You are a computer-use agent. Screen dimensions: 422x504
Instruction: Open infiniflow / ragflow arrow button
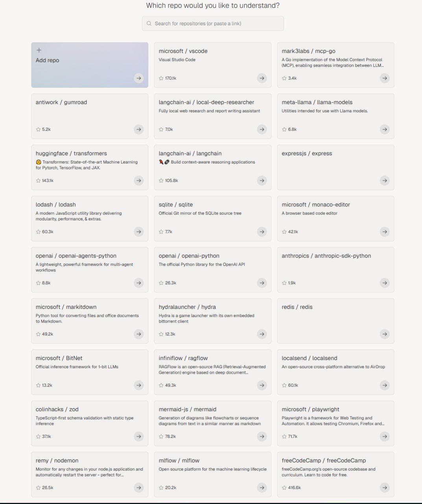click(x=262, y=385)
